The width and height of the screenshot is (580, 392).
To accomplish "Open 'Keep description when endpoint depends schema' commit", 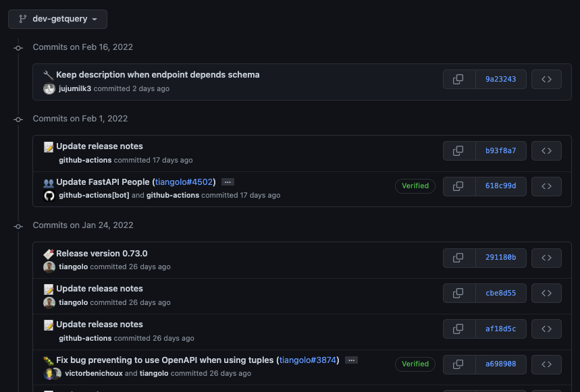I will click(157, 75).
